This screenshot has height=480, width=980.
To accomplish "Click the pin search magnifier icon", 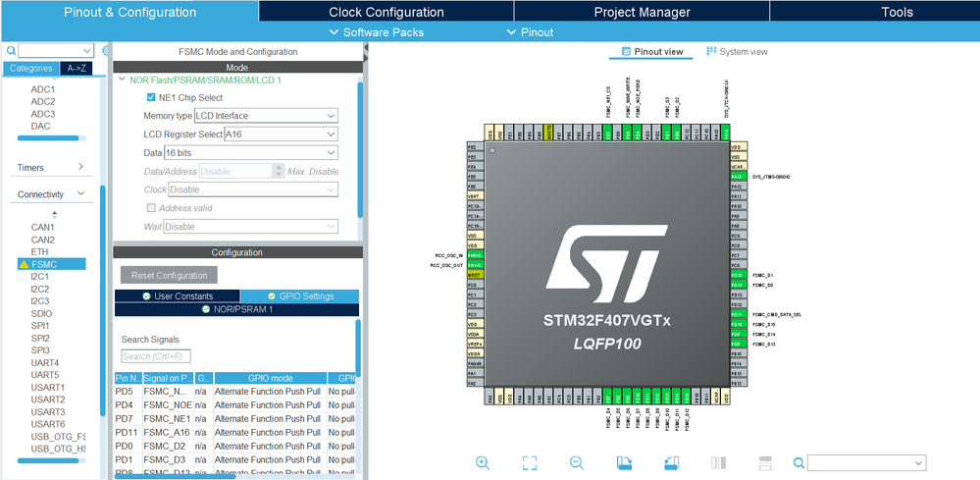I will tap(799, 462).
